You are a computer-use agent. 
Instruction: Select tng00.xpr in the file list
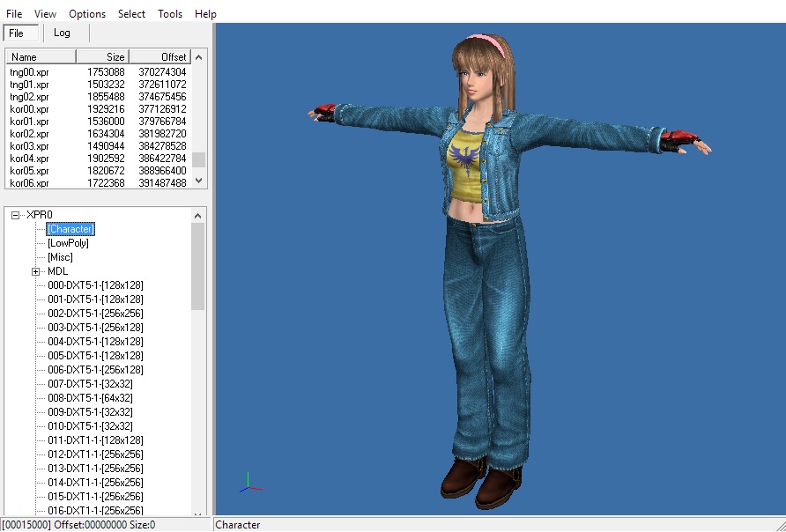click(x=29, y=72)
